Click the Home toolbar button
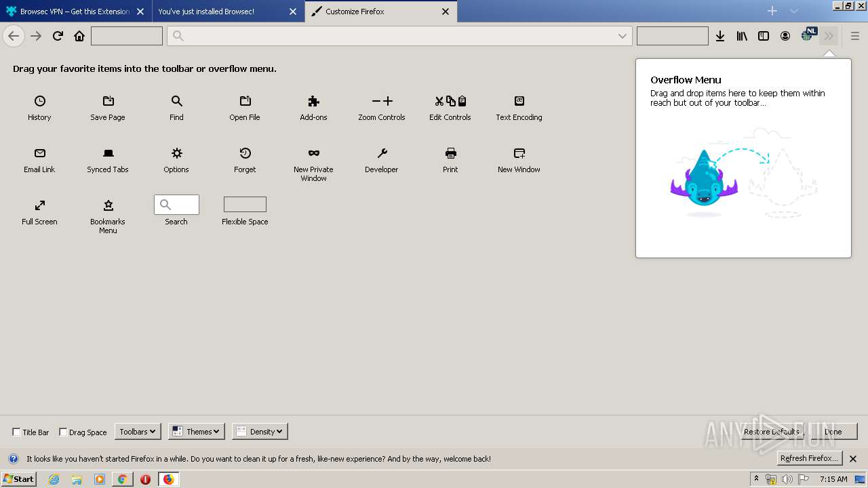Viewport: 868px width, 488px height. point(79,36)
